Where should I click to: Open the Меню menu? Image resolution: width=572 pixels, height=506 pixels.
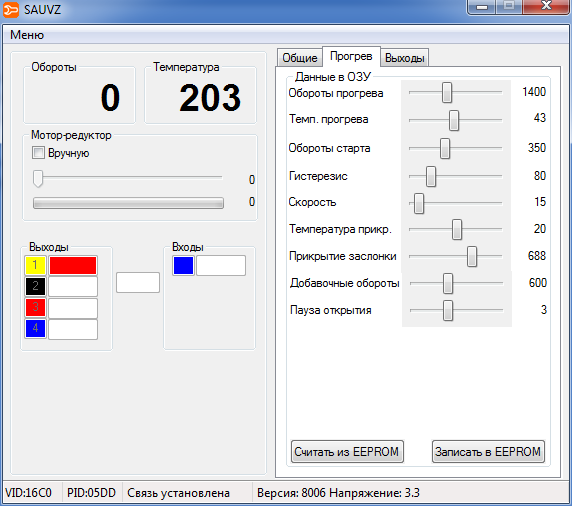pyautogui.click(x=27, y=35)
